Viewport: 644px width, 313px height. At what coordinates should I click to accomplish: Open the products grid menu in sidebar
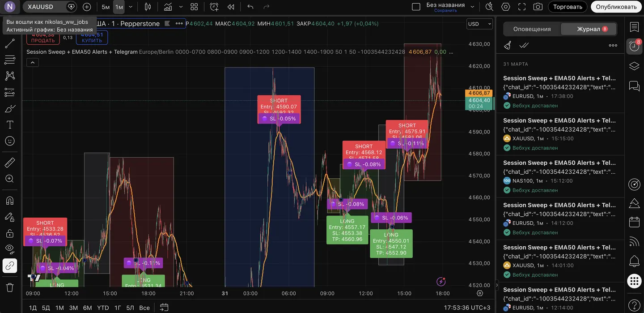pos(634,281)
